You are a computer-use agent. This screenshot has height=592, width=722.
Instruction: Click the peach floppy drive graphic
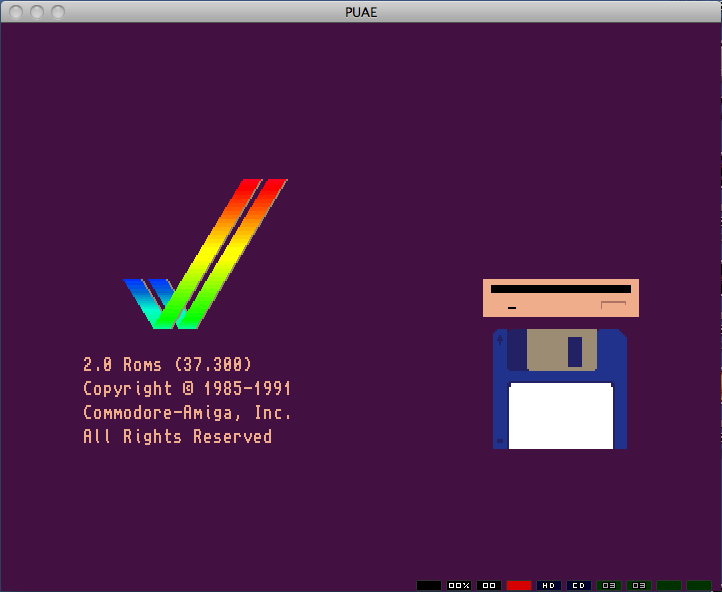tap(561, 298)
